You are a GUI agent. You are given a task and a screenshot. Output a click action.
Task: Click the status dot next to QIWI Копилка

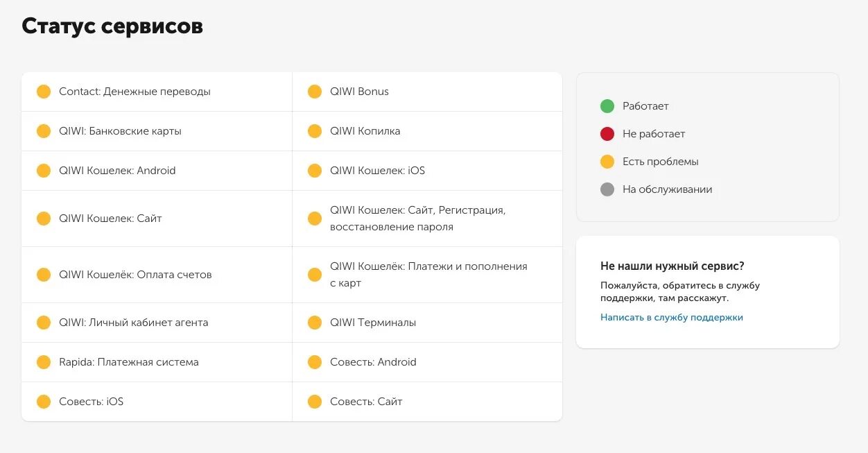[x=315, y=131]
